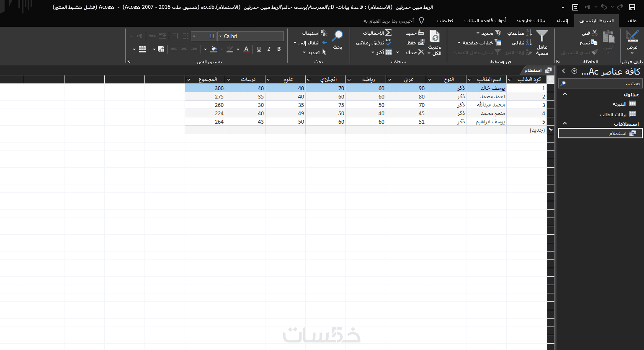Select the استعلام document tab

pyautogui.click(x=537, y=70)
